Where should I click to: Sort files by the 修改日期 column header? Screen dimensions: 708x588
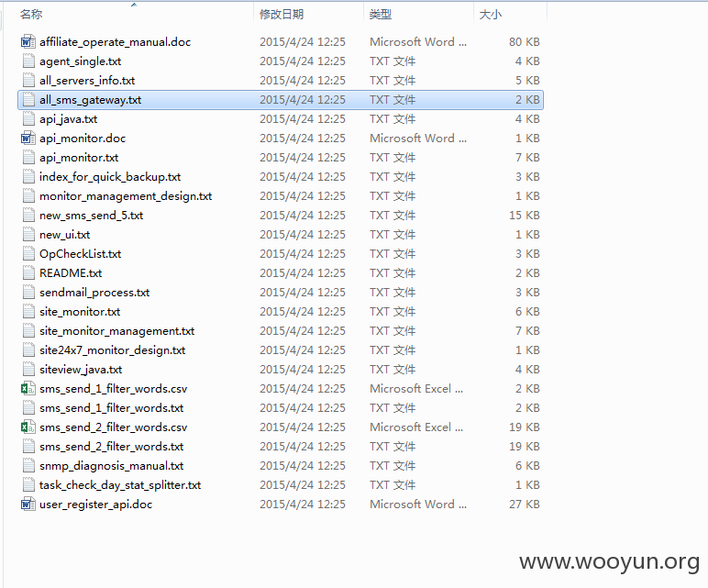[x=282, y=15]
